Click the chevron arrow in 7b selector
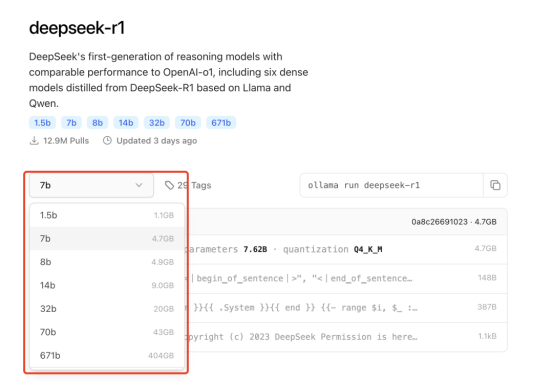The image size is (553, 383). pyautogui.click(x=139, y=185)
